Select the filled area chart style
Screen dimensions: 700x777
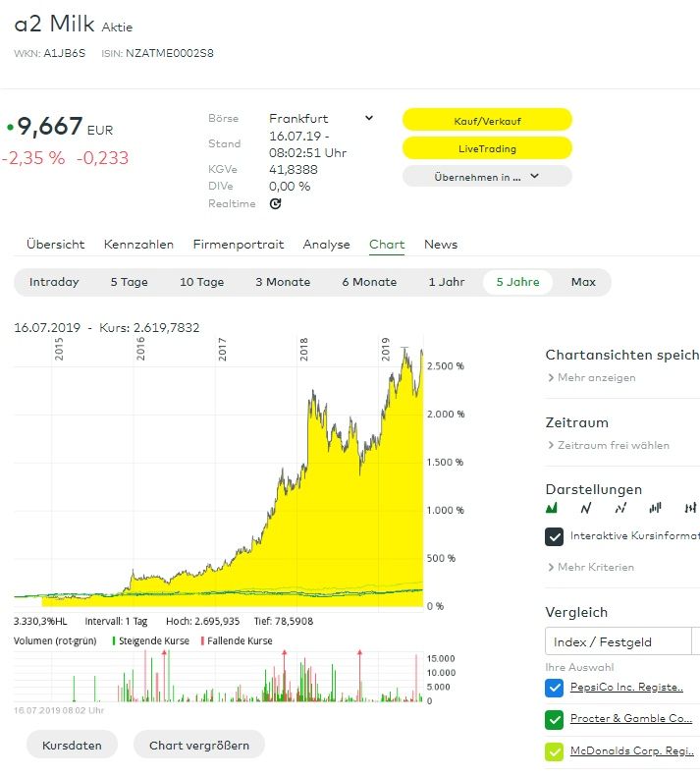pyautogui.click(x=552, y=508)
